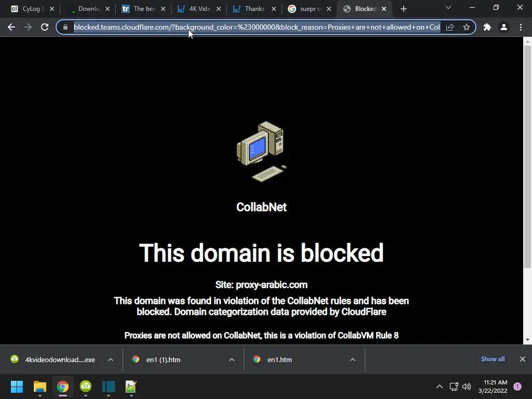Click the page vertical scrollbar

click(527, 156)
